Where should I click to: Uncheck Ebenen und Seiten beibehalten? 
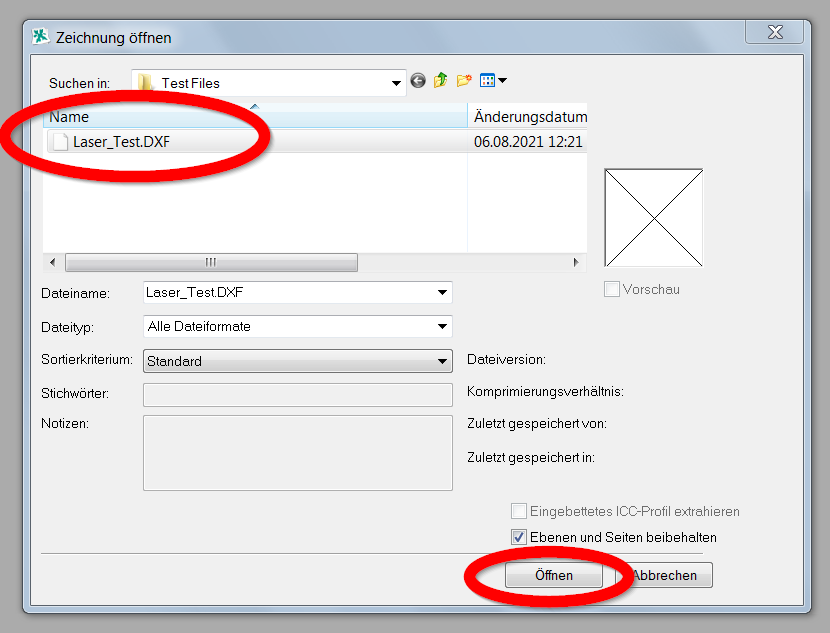(519, 537)
